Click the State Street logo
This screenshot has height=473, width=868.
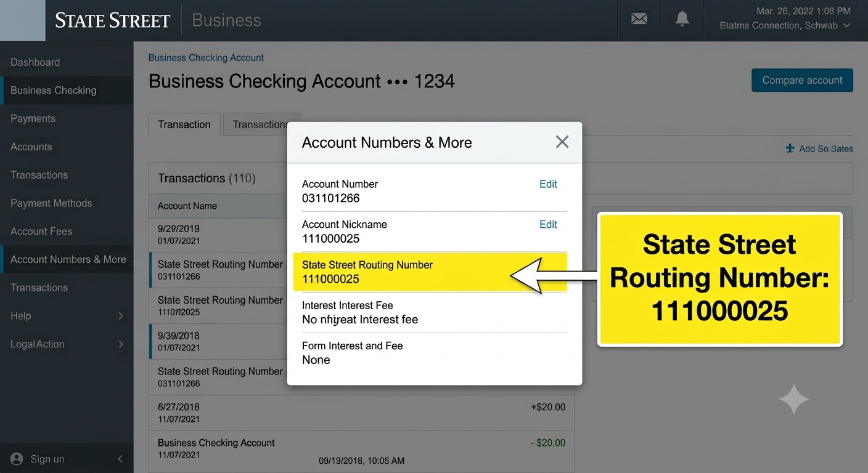click(x=112, y=20)
